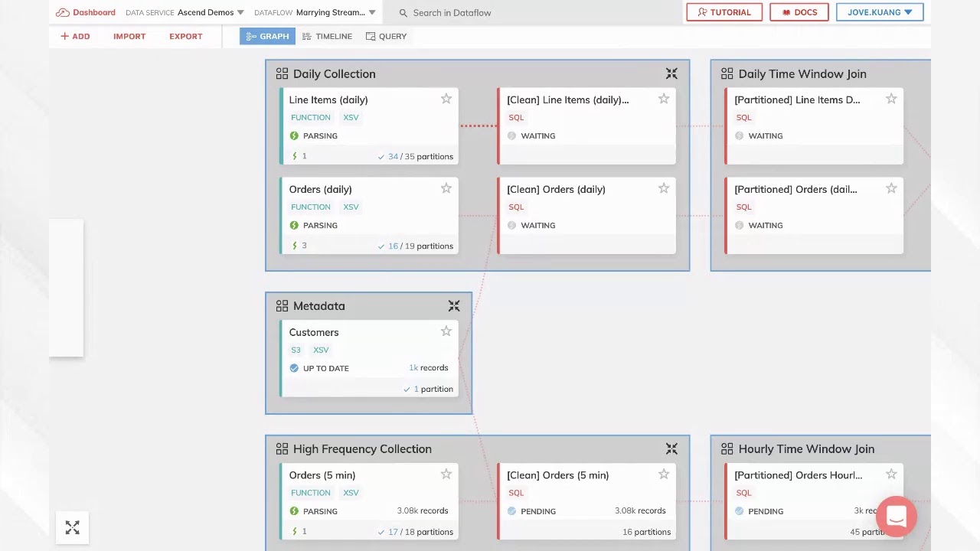This screenshot has width=980, height=551.
Task: Star the Orders (daily) component
Action: coord(446,188)
